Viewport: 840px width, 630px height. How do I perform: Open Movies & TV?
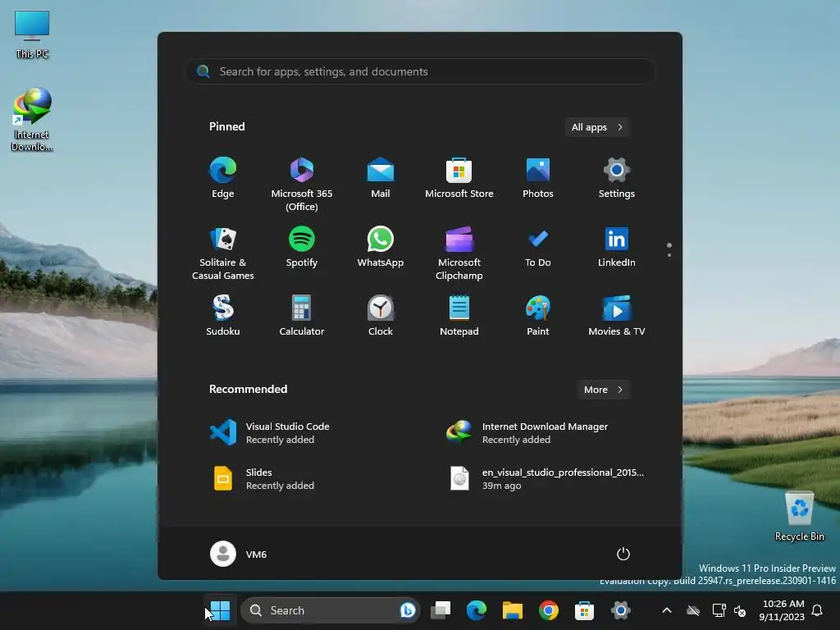pyautogui.click(x=617, y=316)
